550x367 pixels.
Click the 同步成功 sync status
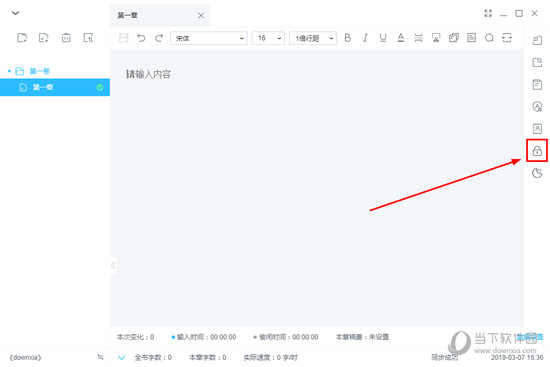(444, 358)
